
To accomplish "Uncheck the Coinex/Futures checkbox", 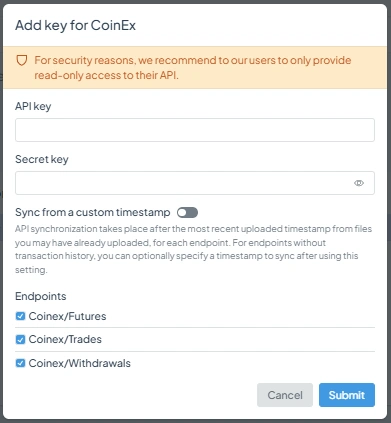I will pos(20,316).
